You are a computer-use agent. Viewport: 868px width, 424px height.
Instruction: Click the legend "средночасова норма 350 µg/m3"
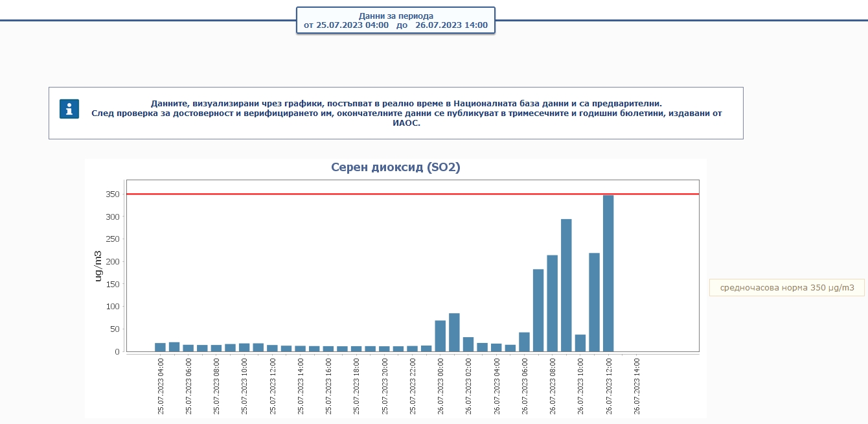(786, 288)
